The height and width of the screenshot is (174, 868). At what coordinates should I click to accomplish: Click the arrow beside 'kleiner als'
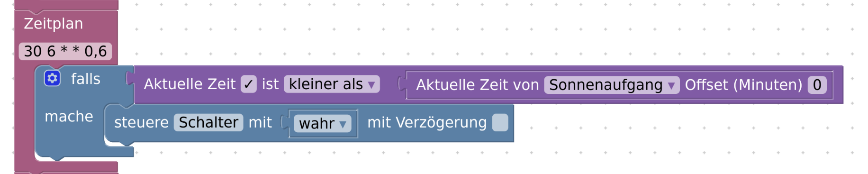371,85
